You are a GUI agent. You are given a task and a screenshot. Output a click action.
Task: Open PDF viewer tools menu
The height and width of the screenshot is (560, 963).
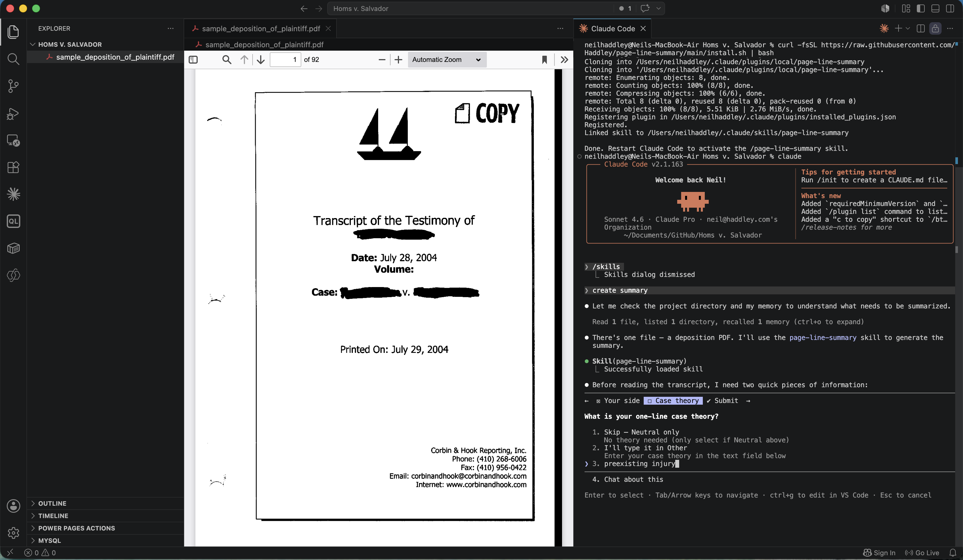point(564,60)
